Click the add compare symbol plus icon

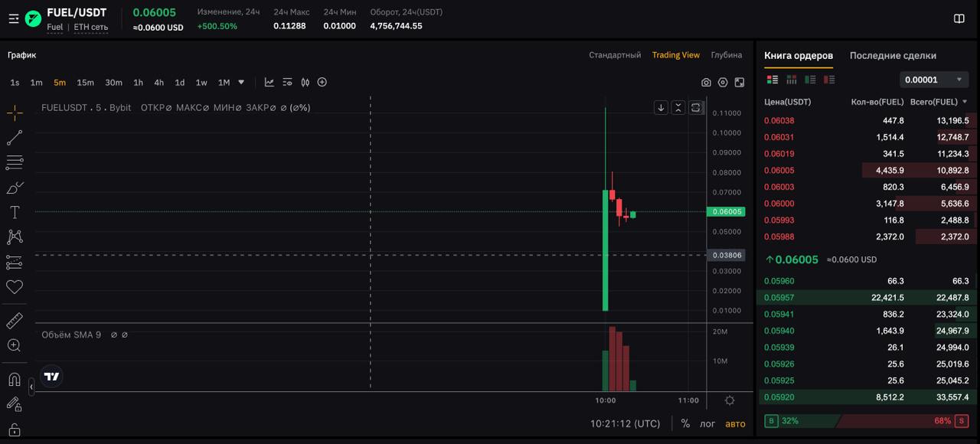[322, 82]
